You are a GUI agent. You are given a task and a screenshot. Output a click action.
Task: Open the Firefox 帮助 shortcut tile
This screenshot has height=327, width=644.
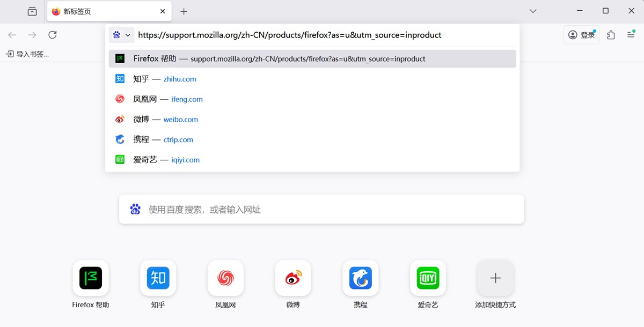[x=90, y=278]
